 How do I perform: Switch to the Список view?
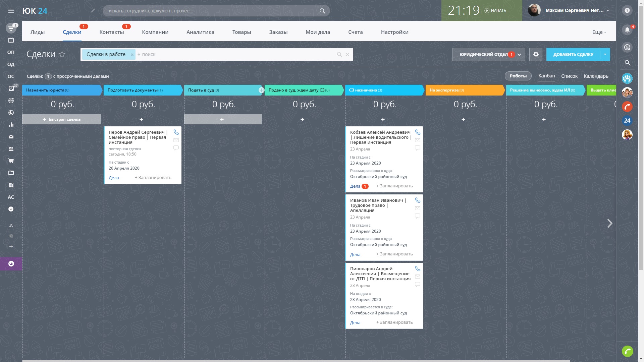click(569, 76)
